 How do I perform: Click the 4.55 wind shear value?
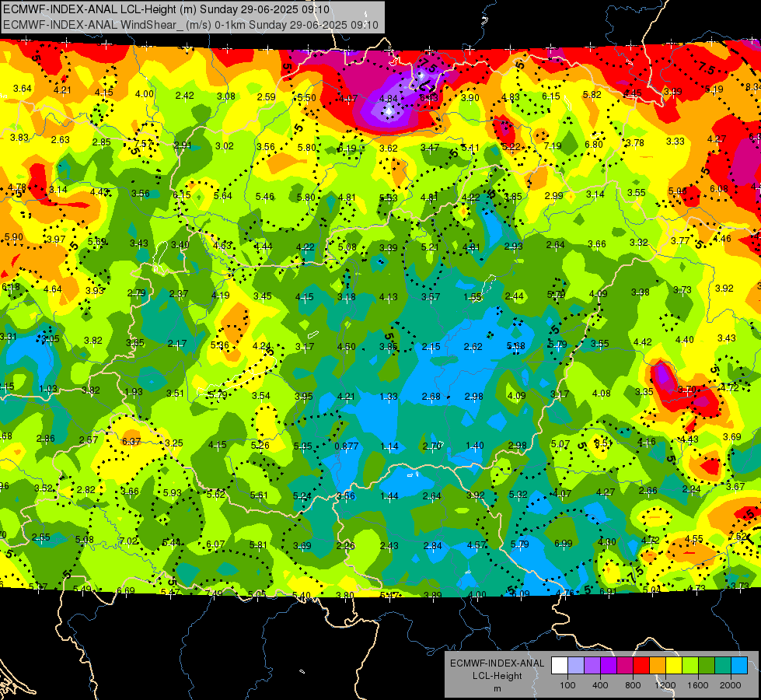[x=694, y=538]
